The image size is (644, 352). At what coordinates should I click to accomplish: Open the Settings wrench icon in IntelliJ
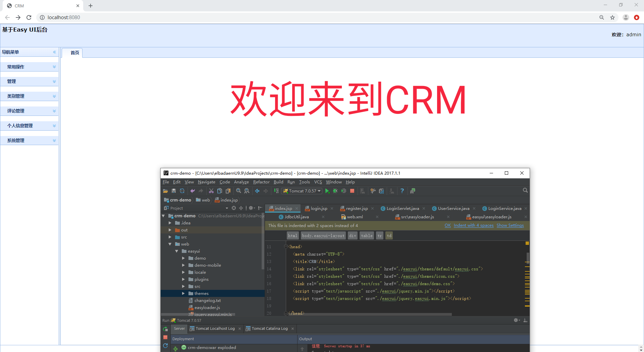(373, 191)
